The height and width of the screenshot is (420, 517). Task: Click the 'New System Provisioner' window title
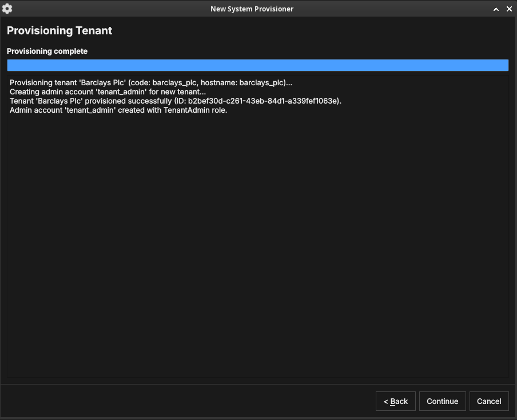[252, 9]
